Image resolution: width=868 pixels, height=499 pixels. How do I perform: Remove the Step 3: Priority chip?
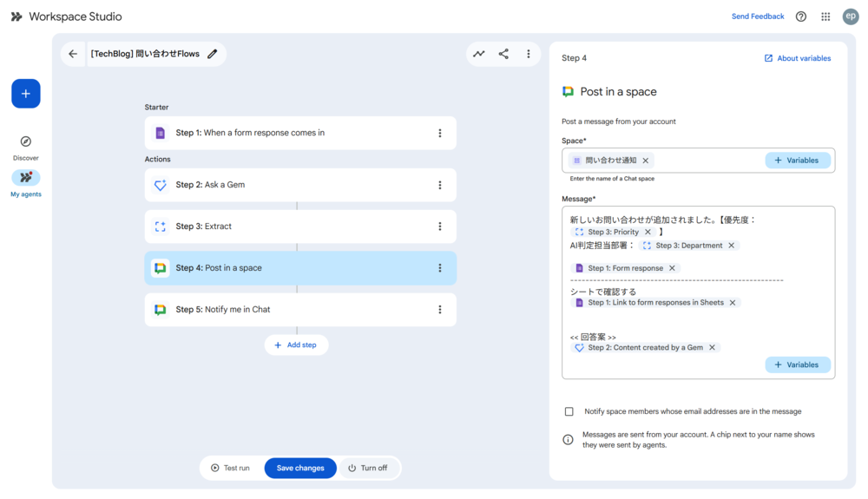[x=648, y=232]
